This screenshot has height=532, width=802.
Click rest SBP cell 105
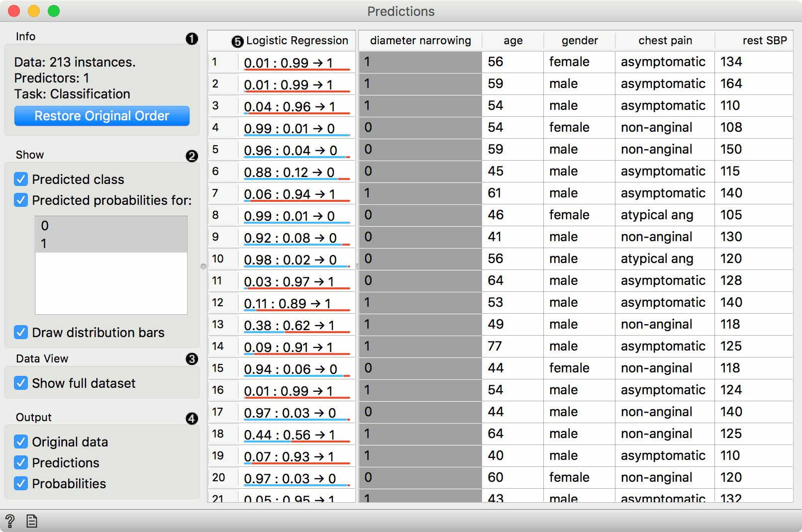[x=754, y=215]
